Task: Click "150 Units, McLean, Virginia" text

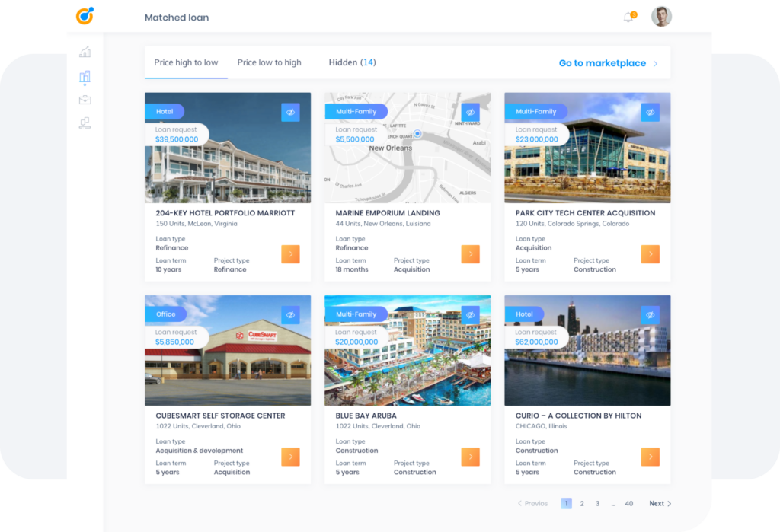Action: click(197, 224)
